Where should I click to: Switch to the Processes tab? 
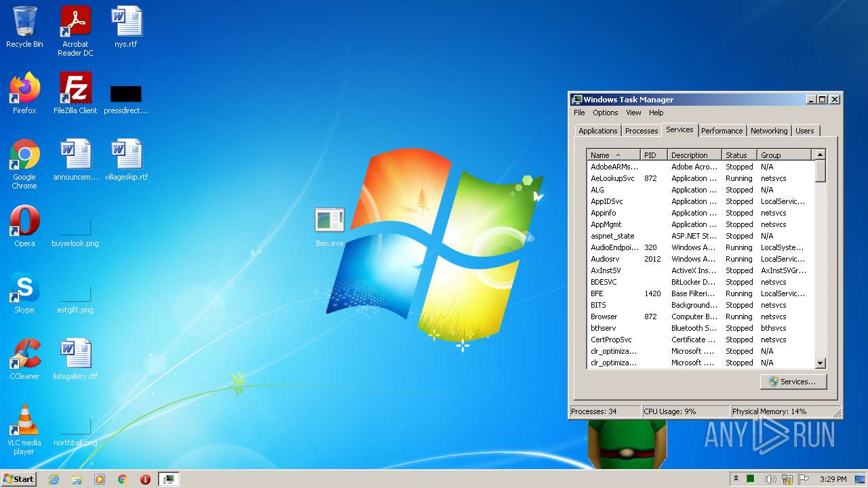[x=642, y=131]
